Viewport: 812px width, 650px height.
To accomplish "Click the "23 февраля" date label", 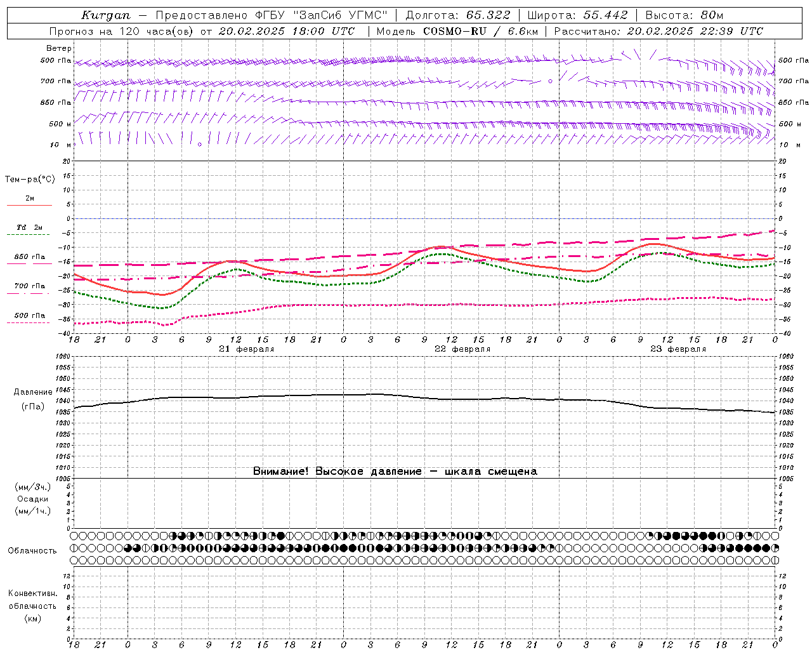I will coord(678,349).
